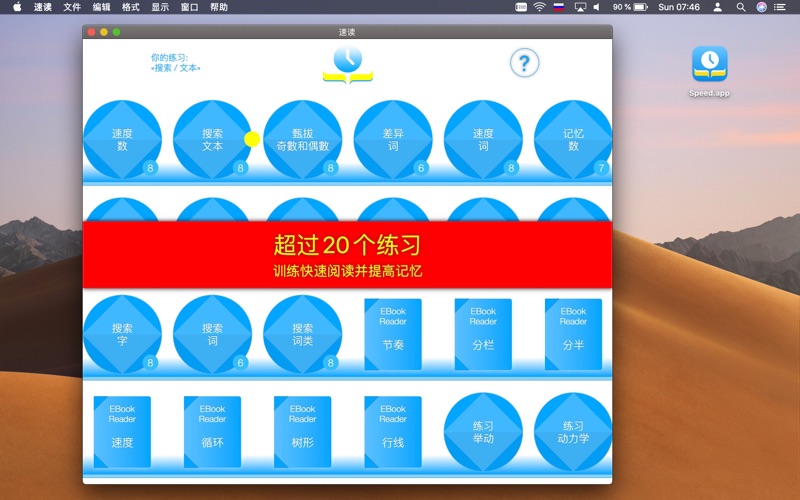Image resolution: width=800 pixels, height=500 pixels.
Task: Click the 你的练习 搜索 / 文本 label
Action: pyautogui.click(x=176, y=63)
